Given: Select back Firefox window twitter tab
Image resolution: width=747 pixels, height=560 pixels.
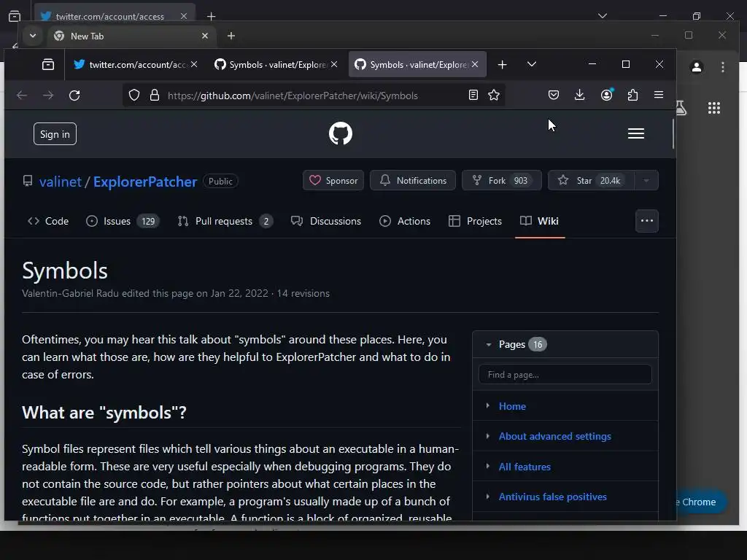Looking at the screenshot, I should point(115,16).
